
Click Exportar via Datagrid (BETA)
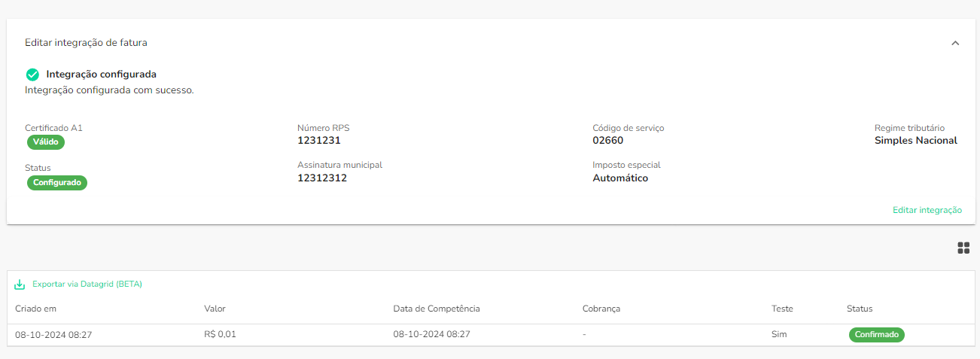point(87,284)
